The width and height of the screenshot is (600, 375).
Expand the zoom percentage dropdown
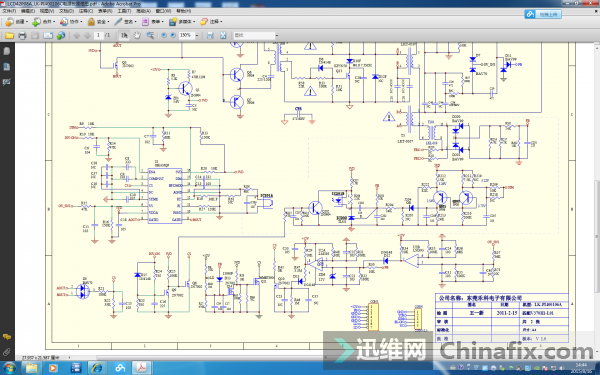pos(197,35)
